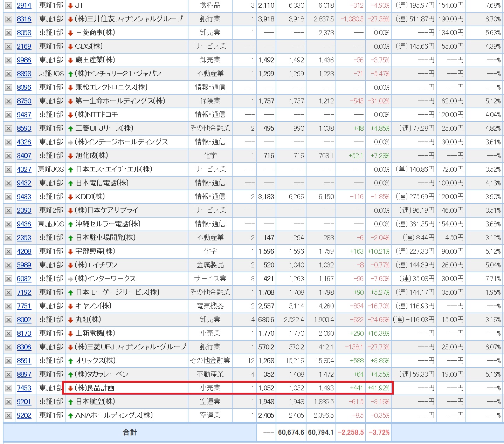Open stock code link 9201
504x444 pixels.
point(24,402)
